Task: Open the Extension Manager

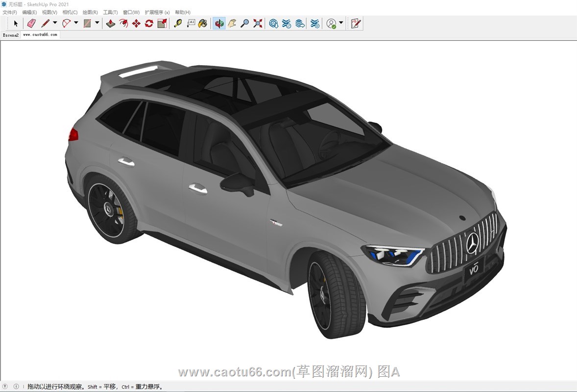Action: pos(315,24)
